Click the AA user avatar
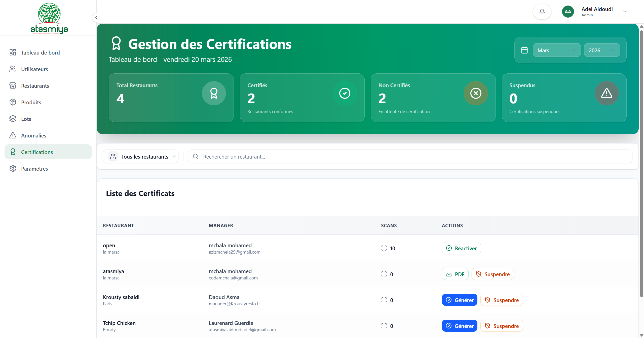Image resolution: width=644 pixels, height=338 pixels. 568,12
